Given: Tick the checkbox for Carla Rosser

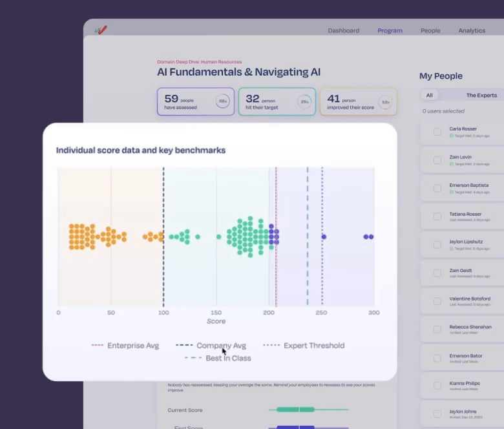Looking at the screenshot, I should pyautogui.click(x=437, y=132).
